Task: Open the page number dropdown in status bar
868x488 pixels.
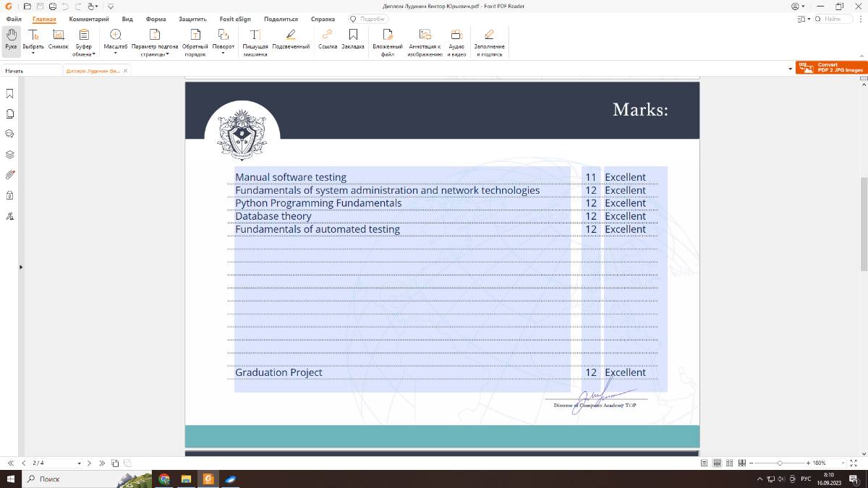Action: [x=79, y=463]
